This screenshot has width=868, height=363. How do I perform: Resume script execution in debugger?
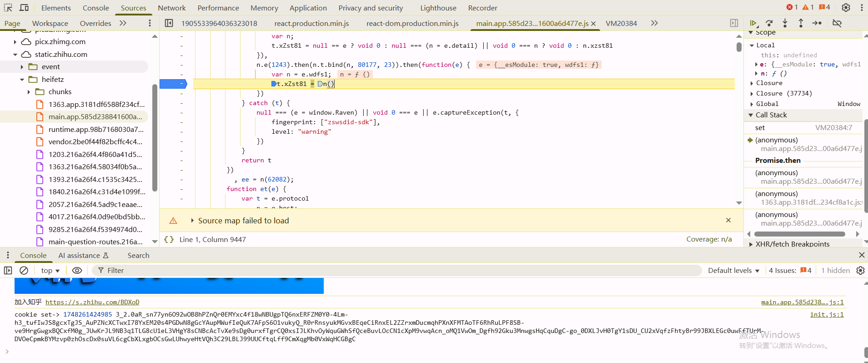pyautogui.click(x=753, y=23)
